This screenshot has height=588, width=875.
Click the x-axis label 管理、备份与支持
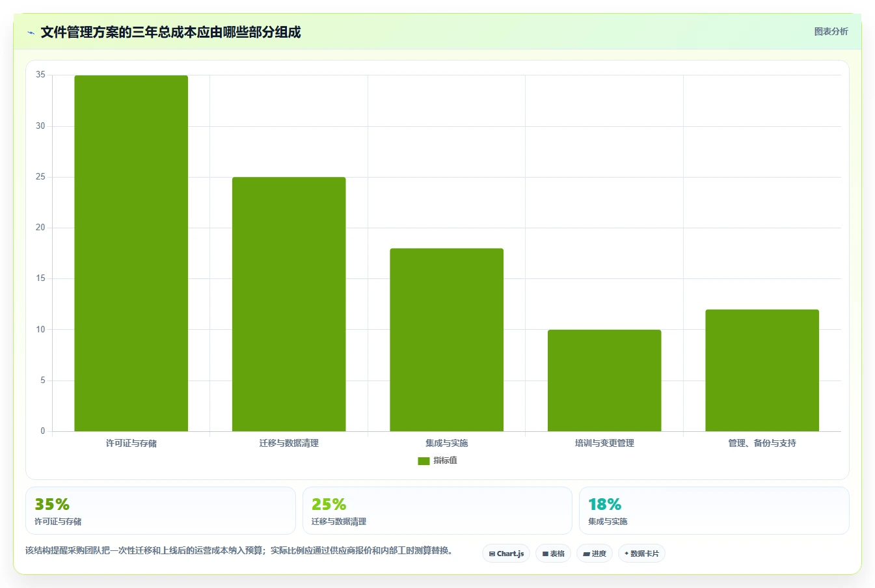coord(762,443)
